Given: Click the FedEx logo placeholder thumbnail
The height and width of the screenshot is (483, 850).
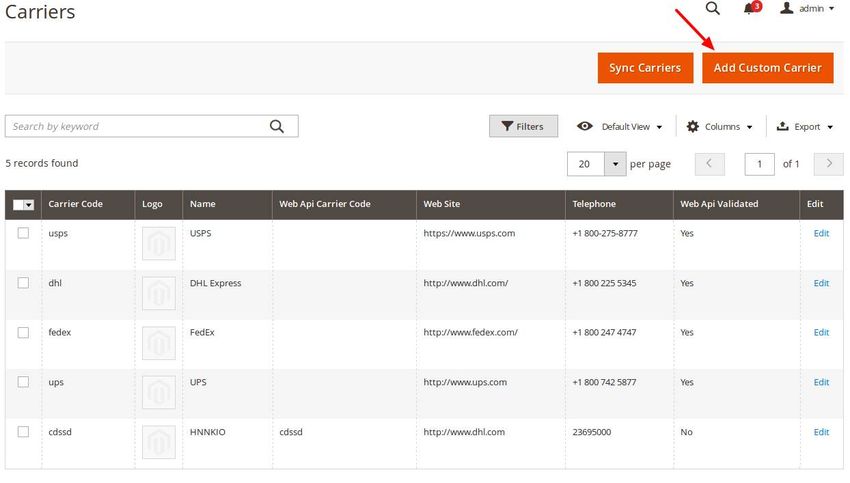Looking at the screenshot, I should tap(159, 343).
